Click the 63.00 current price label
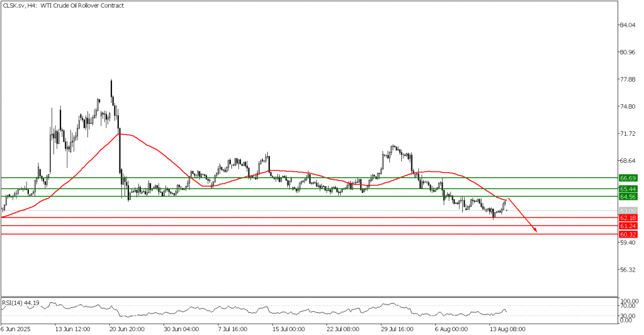644x335 pixels. pyautogui.click(x=628, y=211)
